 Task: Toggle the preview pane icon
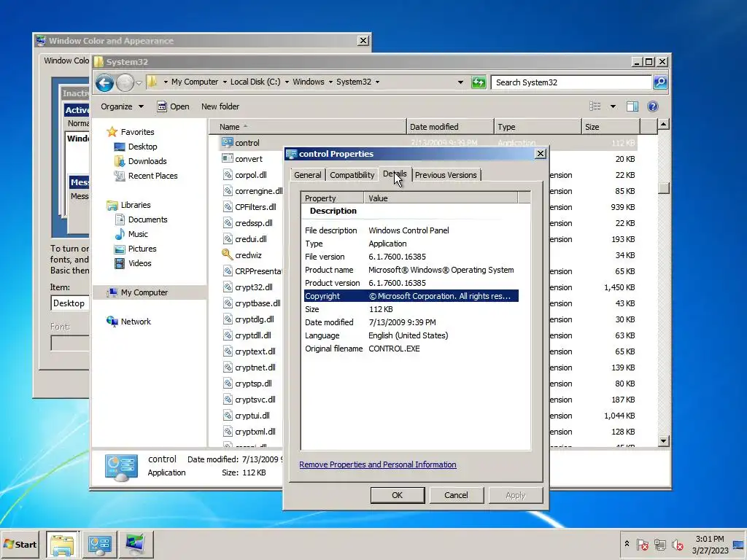click(x=632, y=106)
